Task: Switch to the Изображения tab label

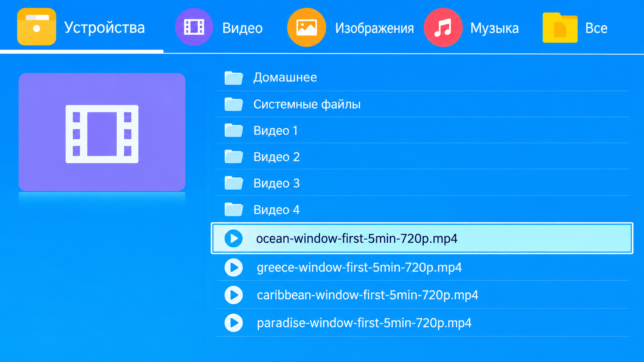Action: [374, 28]
